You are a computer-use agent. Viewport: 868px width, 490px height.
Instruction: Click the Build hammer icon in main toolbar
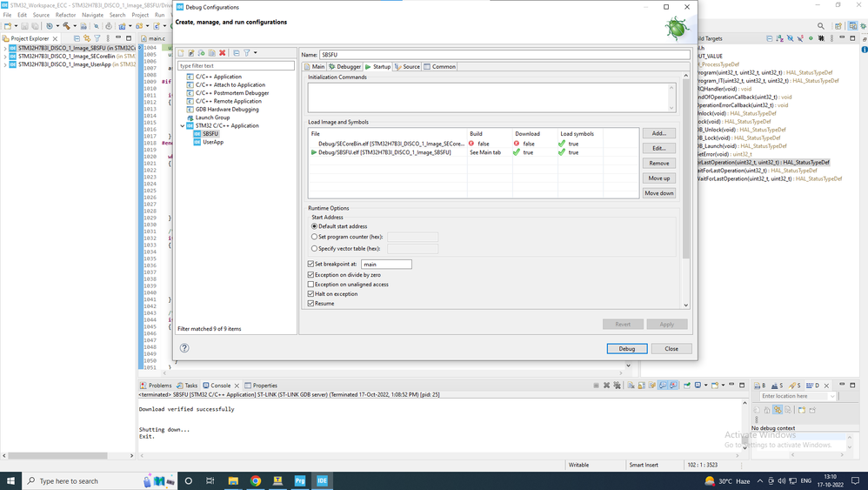66,26
